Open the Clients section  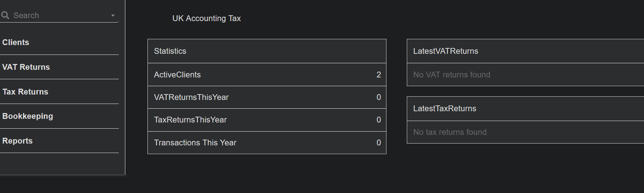point(16,43)
